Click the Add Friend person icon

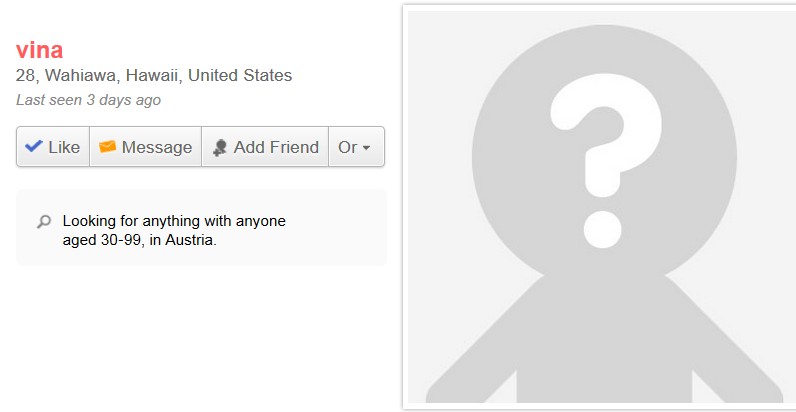[x=220, y=148]
